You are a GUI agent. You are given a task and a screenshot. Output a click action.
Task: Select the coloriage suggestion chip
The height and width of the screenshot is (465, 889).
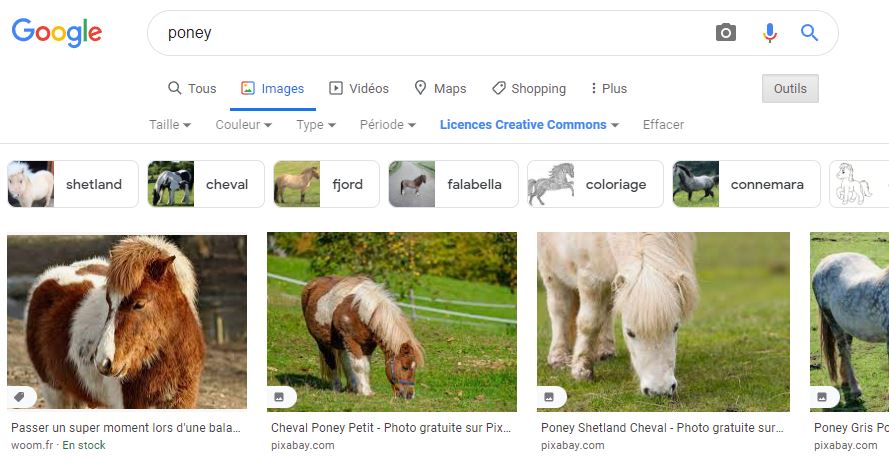[595, 184]
